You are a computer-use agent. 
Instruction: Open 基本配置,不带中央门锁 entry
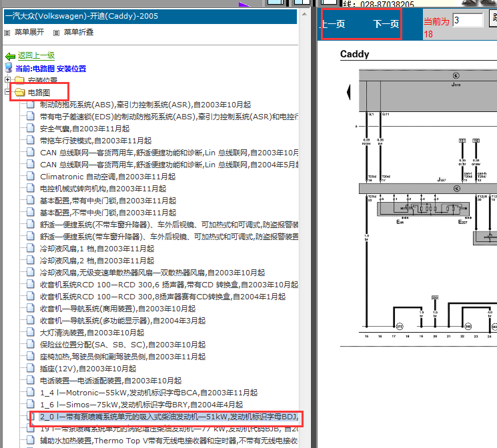click(x=108, y=213)
